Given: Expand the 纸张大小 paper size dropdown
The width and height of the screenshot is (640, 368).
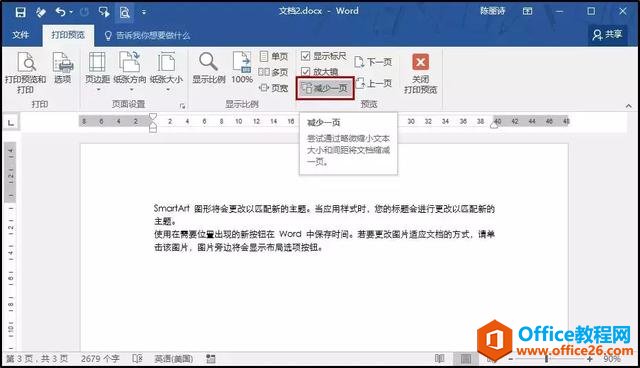Looking at the screenshot, I should (x=166, y=72).
